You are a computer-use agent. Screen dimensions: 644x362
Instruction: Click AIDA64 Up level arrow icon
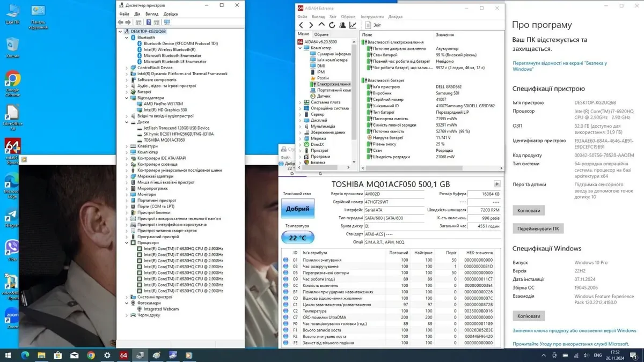point(321,25)
